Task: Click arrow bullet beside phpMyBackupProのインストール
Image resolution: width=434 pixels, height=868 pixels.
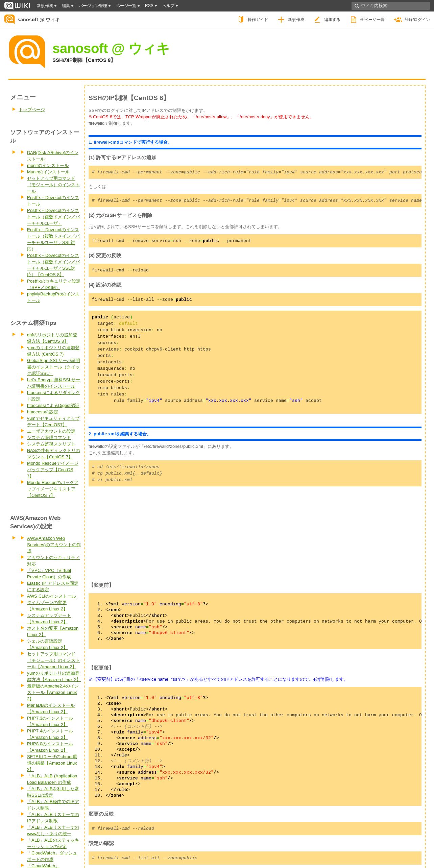Action: 22,293
